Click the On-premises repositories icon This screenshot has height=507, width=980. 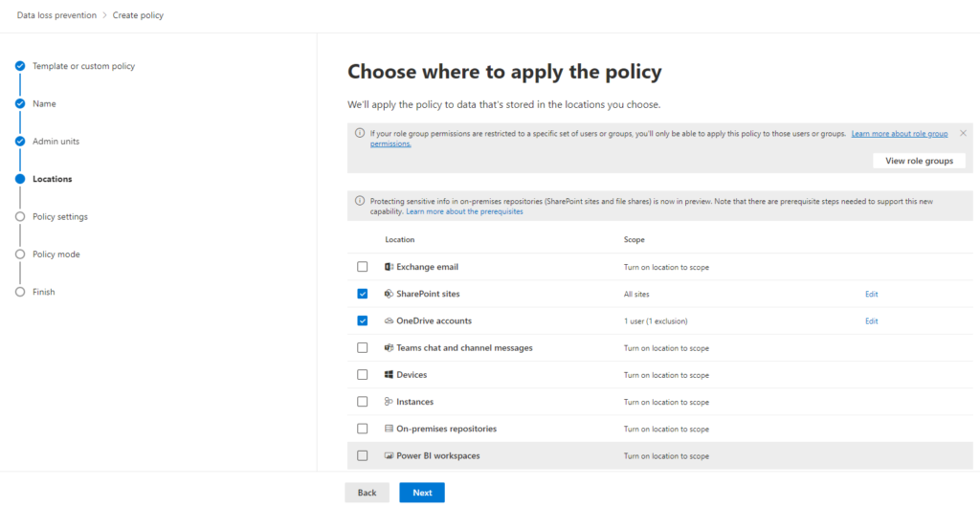click(390, 429)
